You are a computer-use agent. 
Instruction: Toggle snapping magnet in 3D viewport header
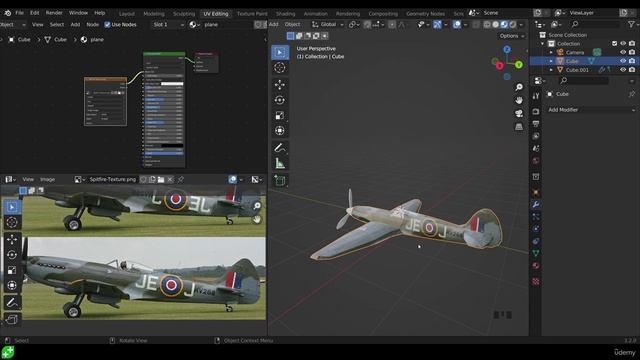click(367, 24)
